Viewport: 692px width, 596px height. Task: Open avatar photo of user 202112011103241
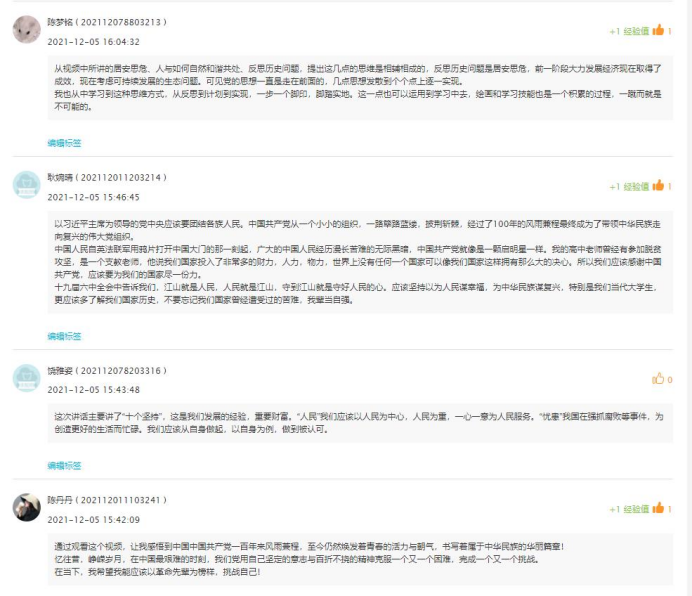click(27, 507)
